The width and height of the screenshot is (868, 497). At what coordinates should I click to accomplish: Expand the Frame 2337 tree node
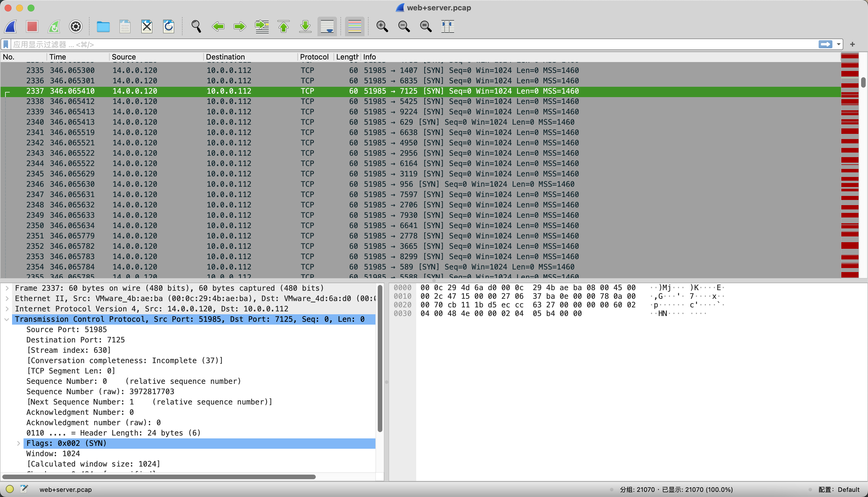[7, 288]
